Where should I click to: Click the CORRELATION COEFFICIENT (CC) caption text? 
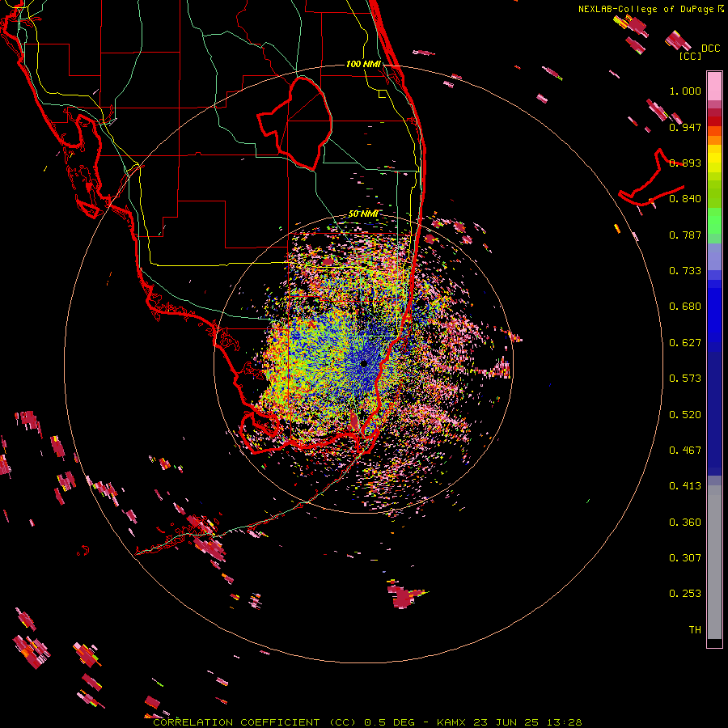[x=255, y=722]
